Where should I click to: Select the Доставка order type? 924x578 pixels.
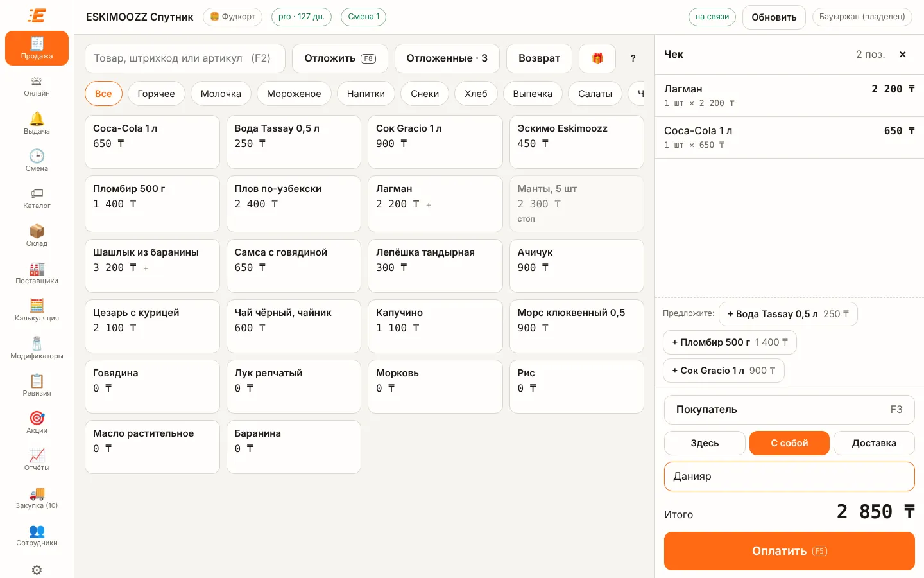tap(874, 443)
